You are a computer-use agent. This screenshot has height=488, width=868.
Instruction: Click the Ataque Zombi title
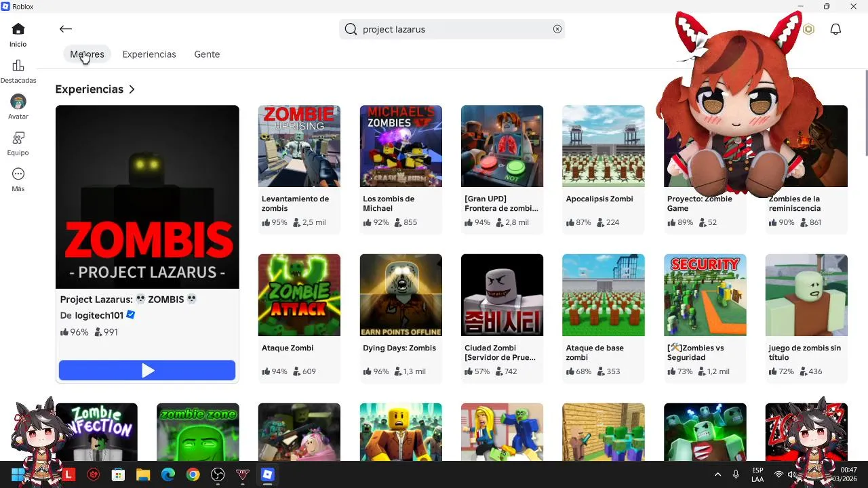(x=288, y=348)
